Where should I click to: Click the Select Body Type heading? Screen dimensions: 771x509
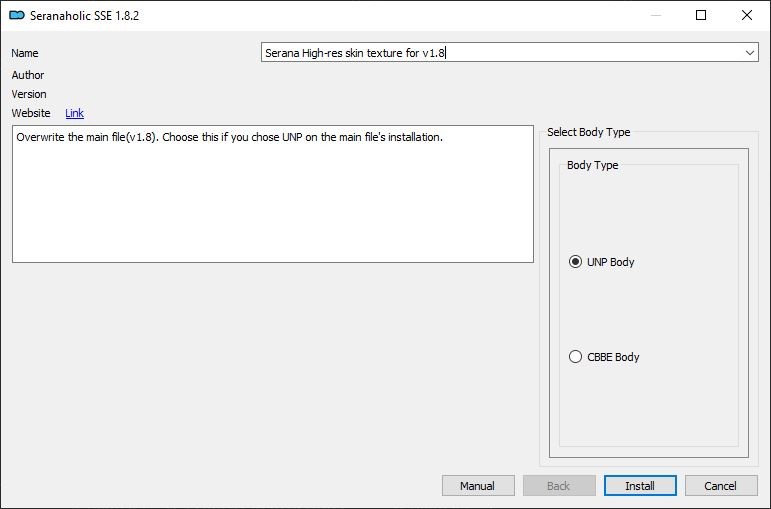589,132
